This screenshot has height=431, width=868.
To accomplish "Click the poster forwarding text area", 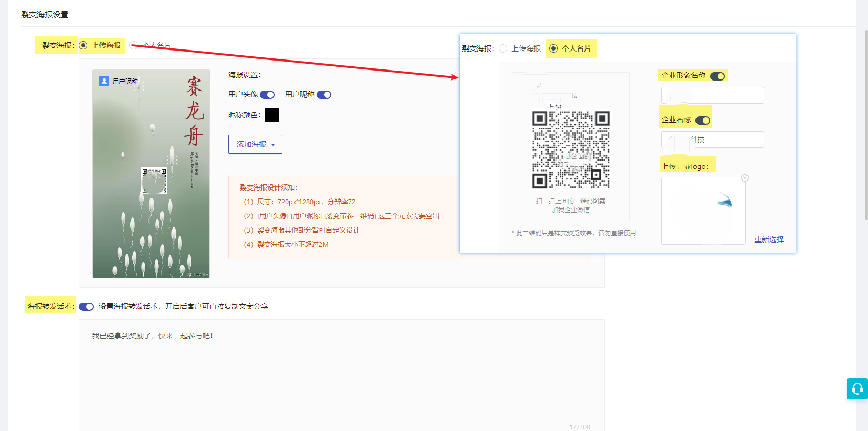I will pyautogui.click(x=341, y=375).
